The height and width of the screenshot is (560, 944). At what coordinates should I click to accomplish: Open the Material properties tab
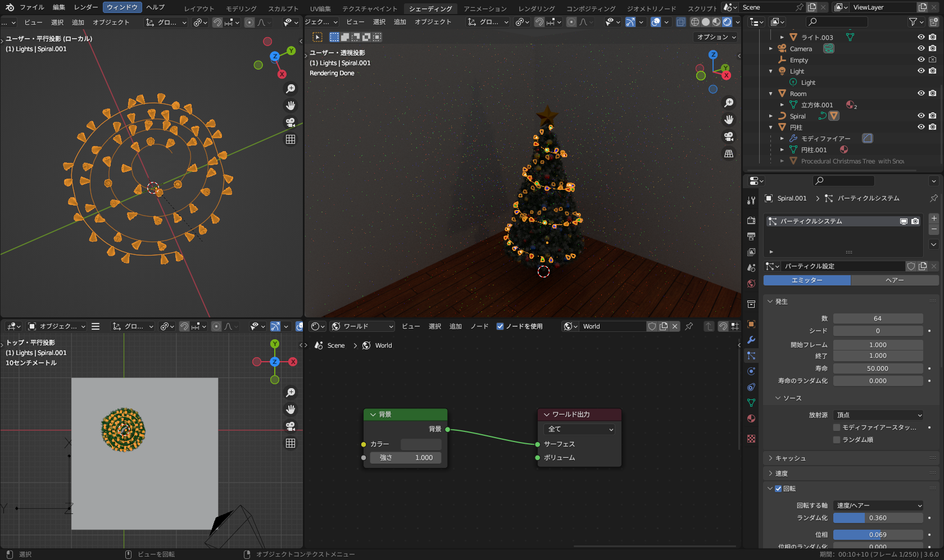(751, 418)
